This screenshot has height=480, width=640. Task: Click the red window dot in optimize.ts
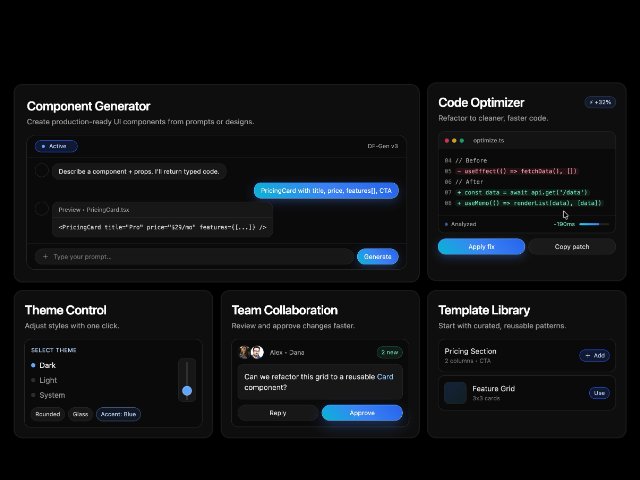click(x=447, y=140)
